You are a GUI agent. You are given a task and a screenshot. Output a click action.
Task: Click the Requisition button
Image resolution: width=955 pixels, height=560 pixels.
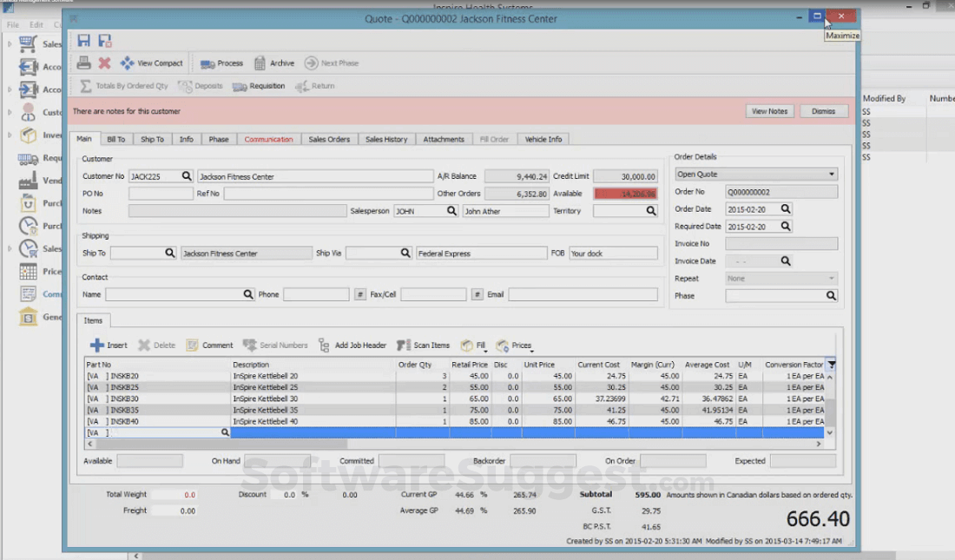(259, 86)
